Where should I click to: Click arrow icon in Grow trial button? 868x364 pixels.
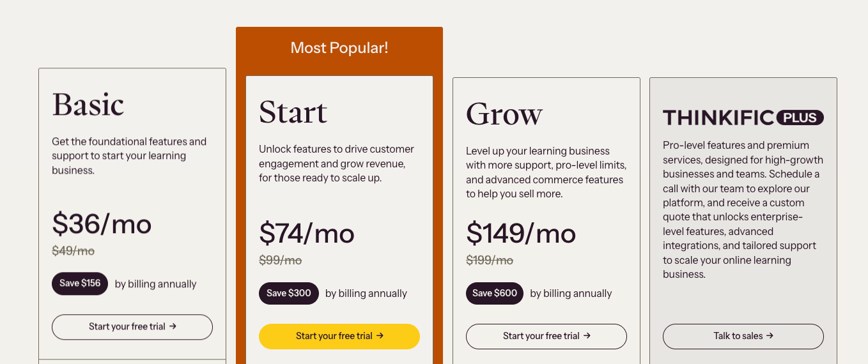click(587, 336)
